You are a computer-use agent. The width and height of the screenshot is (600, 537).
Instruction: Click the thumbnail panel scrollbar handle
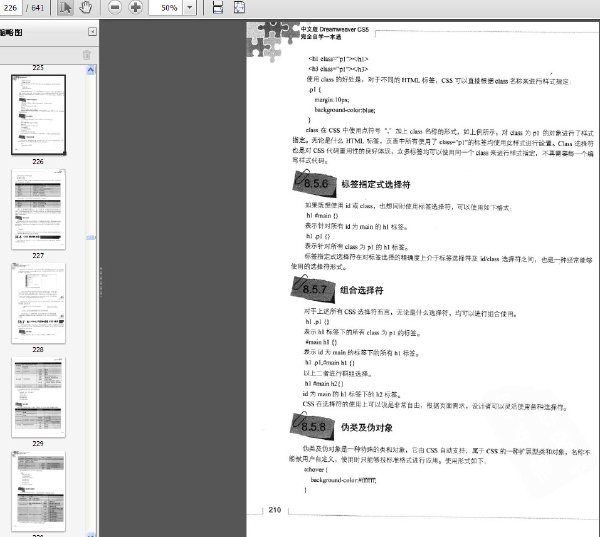pos(91,238)
